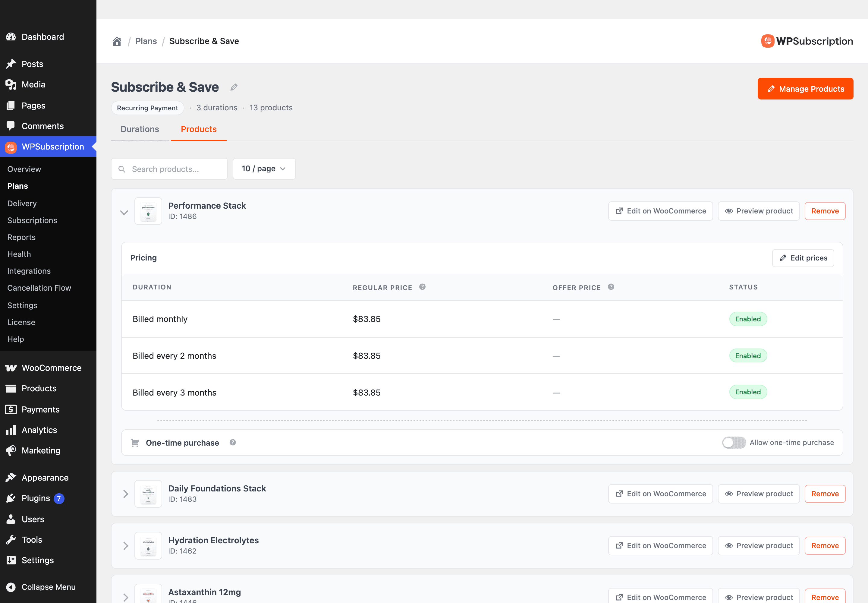Image resolution: width=868 pixels, height=603 pixels.
Task: Remove Hydration Electrolytes from plan
Action: pos(825,546)
